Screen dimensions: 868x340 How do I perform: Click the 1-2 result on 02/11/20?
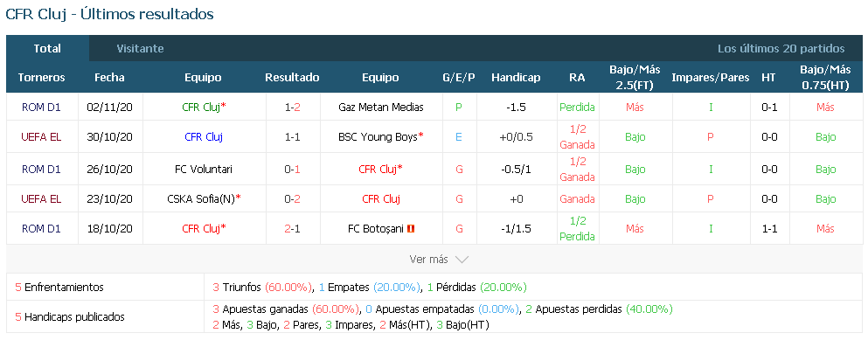pyautogui.click(x=292, y=107)
